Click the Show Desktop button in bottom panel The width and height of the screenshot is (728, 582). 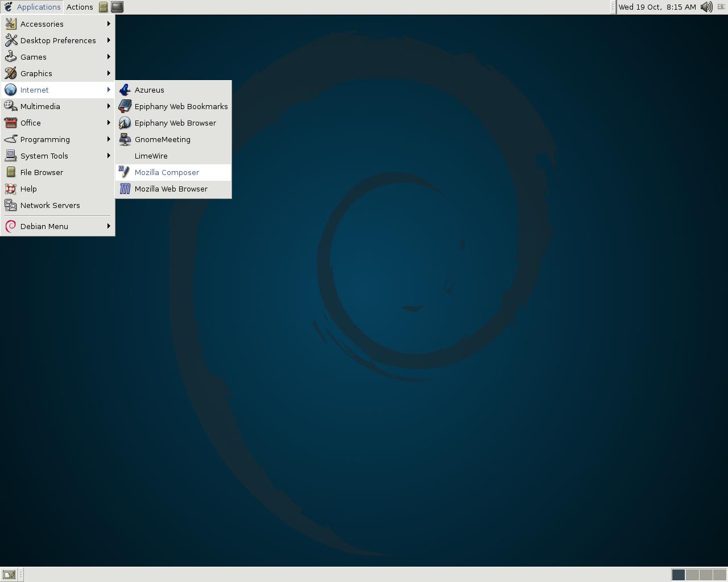9,575
